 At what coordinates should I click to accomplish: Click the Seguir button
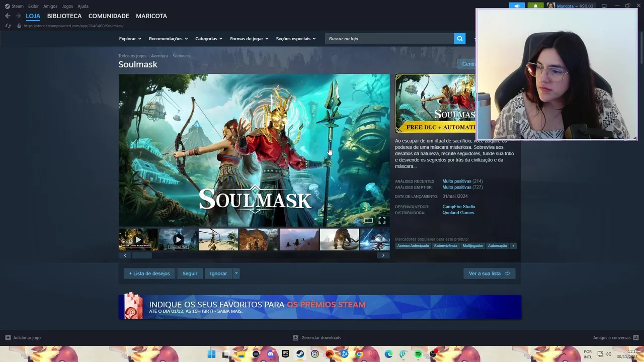point(190,274)
